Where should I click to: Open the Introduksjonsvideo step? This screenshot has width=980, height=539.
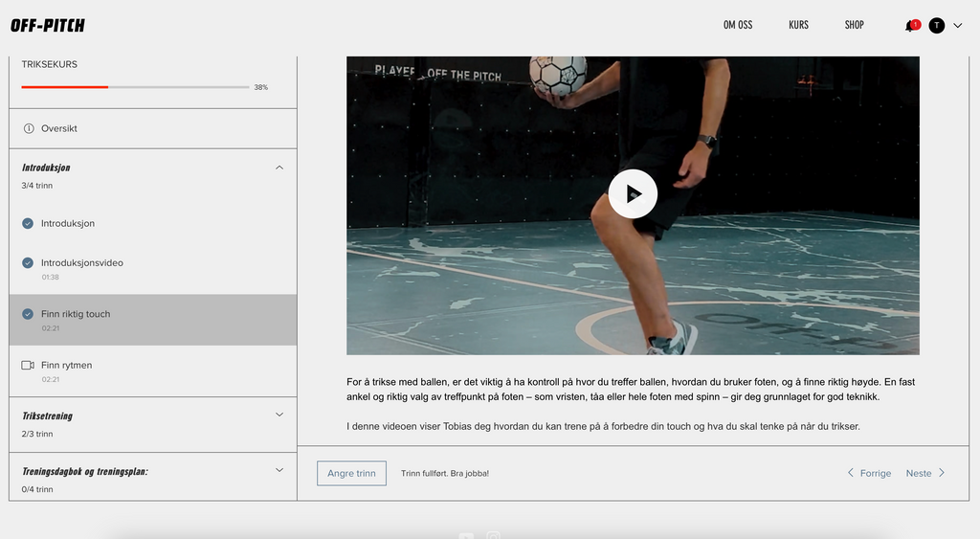click(x=152, y=269)
